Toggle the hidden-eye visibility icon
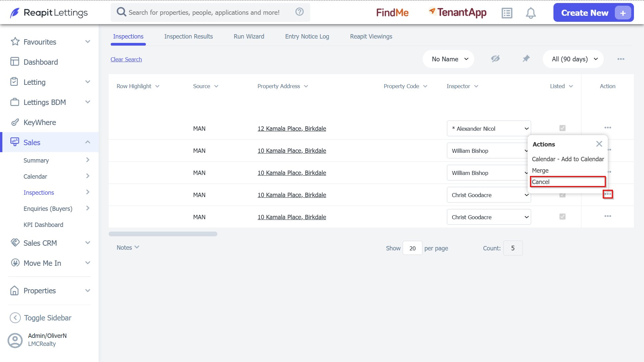 click(495, 59)
